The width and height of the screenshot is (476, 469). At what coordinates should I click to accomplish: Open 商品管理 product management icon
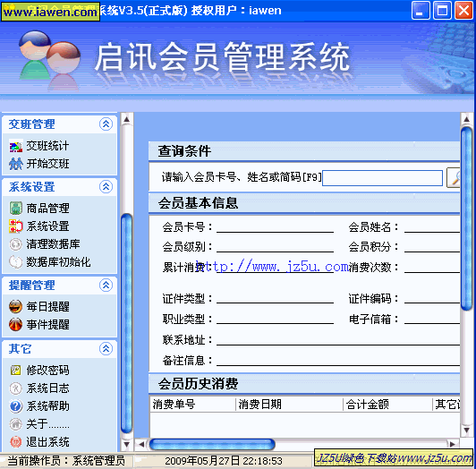click(16, 209)
